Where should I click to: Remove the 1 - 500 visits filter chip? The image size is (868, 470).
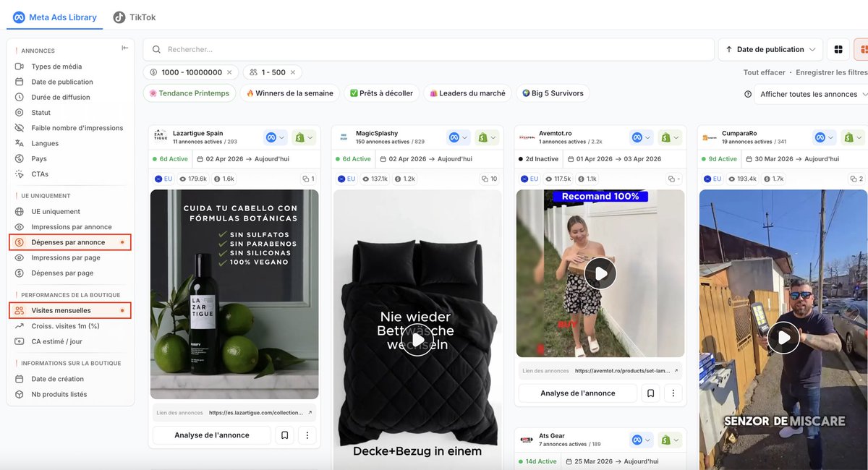293,72
